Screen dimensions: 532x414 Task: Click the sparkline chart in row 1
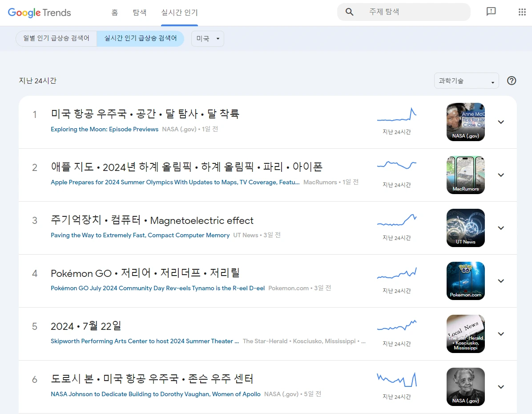click(x=397, y=114)
